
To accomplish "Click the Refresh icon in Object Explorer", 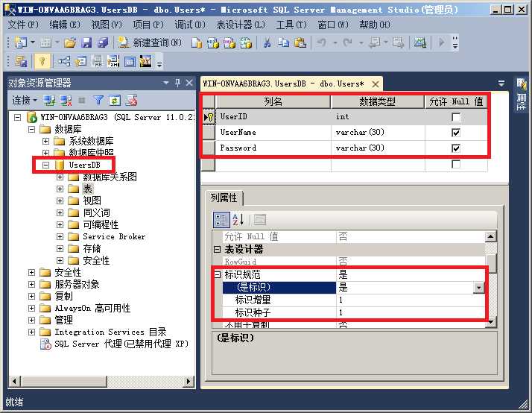I will coord(115,101).
